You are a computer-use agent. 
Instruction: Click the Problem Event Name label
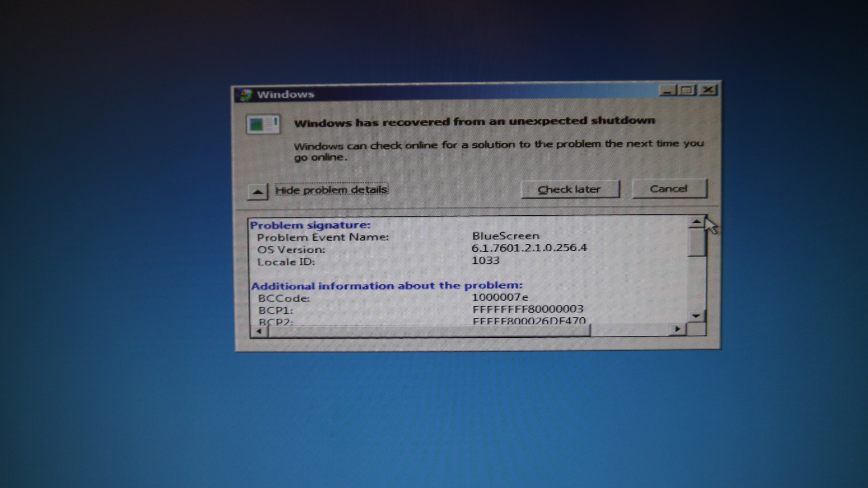[x=323, y=238]
